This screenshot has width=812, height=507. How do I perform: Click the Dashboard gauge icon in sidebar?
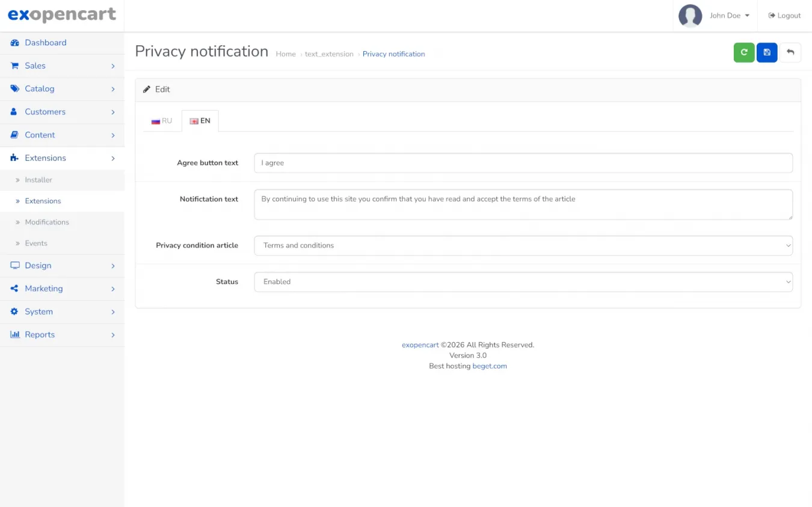point(14,43)
